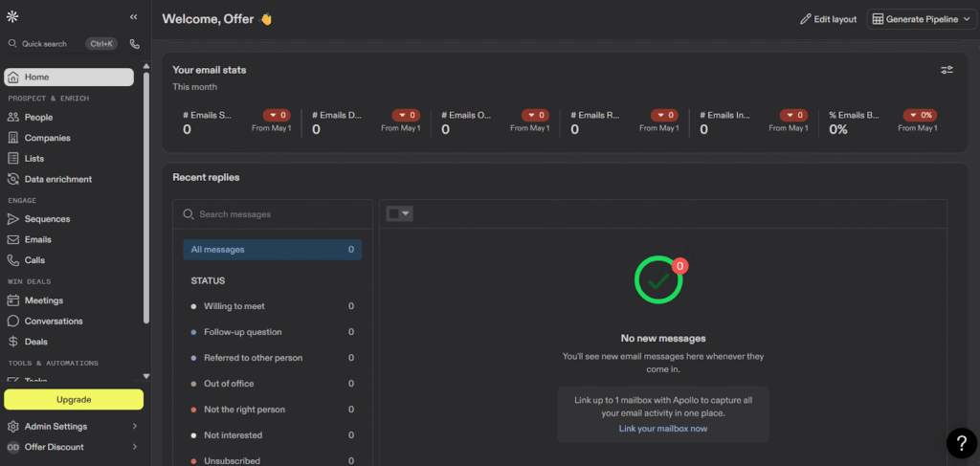Expand the Offer Discount account menu
Screen dimensions: 980x466
(73, 447)
